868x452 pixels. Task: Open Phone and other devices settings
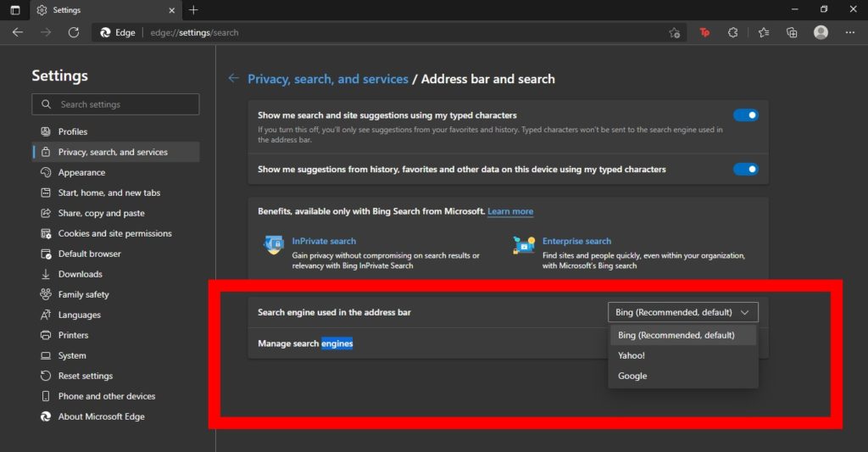tap(115, 396)
